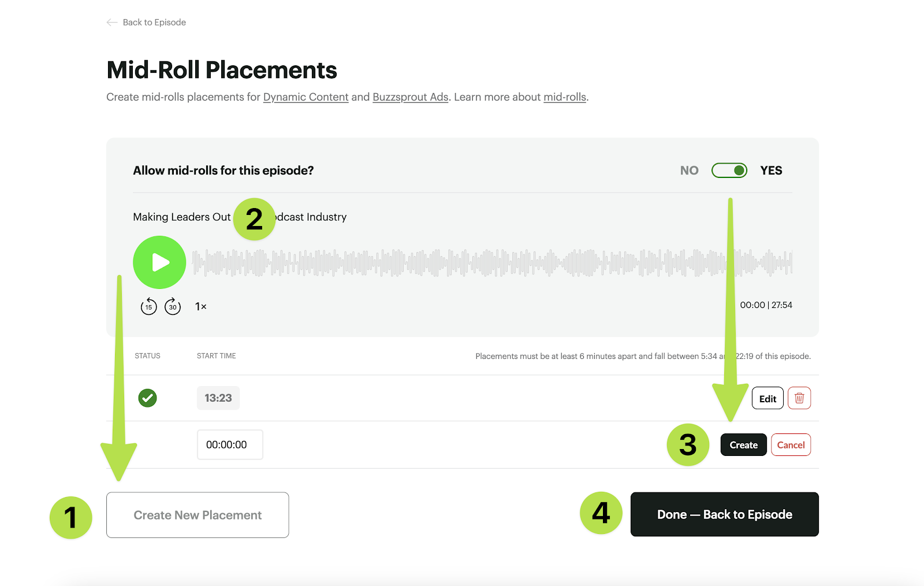Click the audio waveform to seek
Viewport: 924px width, 586px height.
point(491,263)
